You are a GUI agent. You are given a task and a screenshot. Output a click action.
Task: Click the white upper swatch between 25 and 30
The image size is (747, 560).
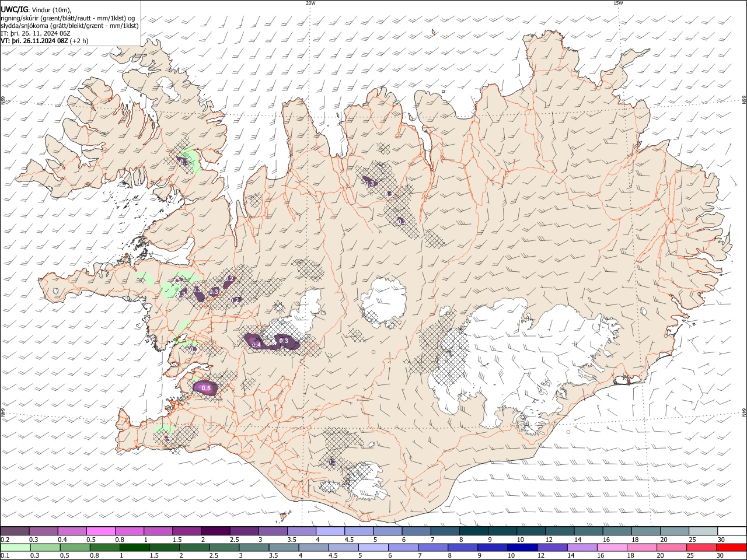pos(703,531)
